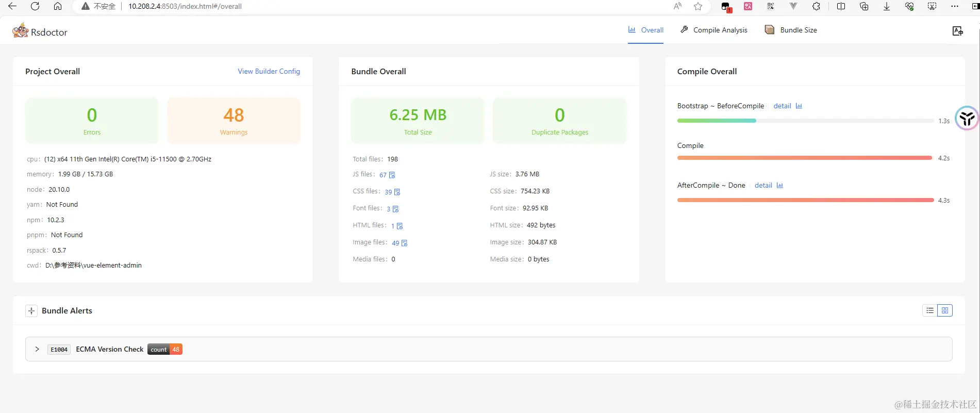Open the Font files list icon beside 3
980x413 pixels.
click(x=395, y=209)
